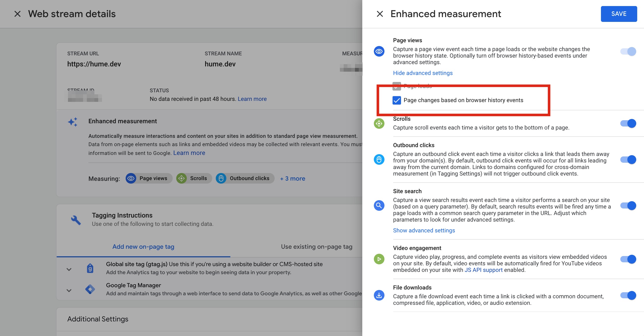Toggle off the Scrolls switch
The image size is (644, 336).
(x=628, y=123)
